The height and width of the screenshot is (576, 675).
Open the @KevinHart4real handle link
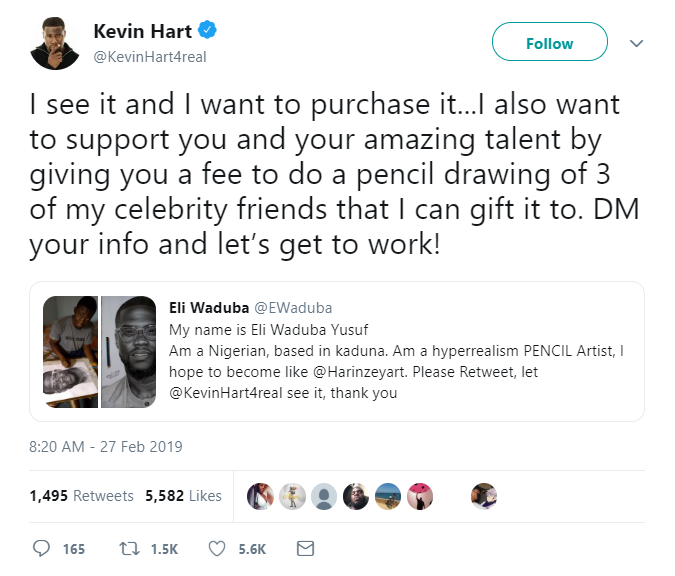click(x=149, y=56)
